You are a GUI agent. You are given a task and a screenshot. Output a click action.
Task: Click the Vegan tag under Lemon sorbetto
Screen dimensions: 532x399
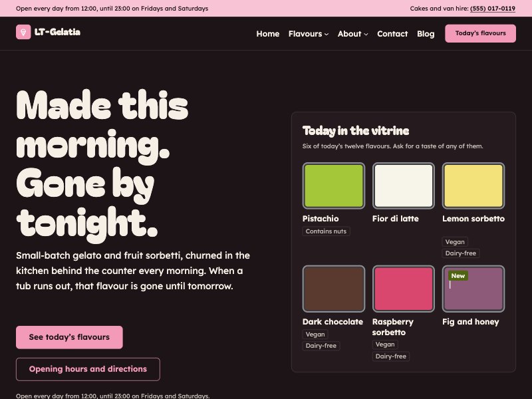455,242
